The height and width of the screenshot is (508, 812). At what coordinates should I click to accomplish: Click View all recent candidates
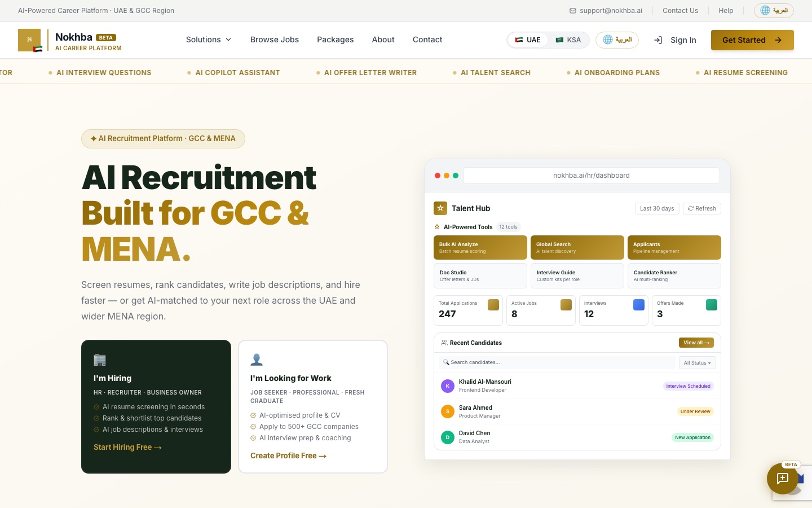click(x=696, y=343)
